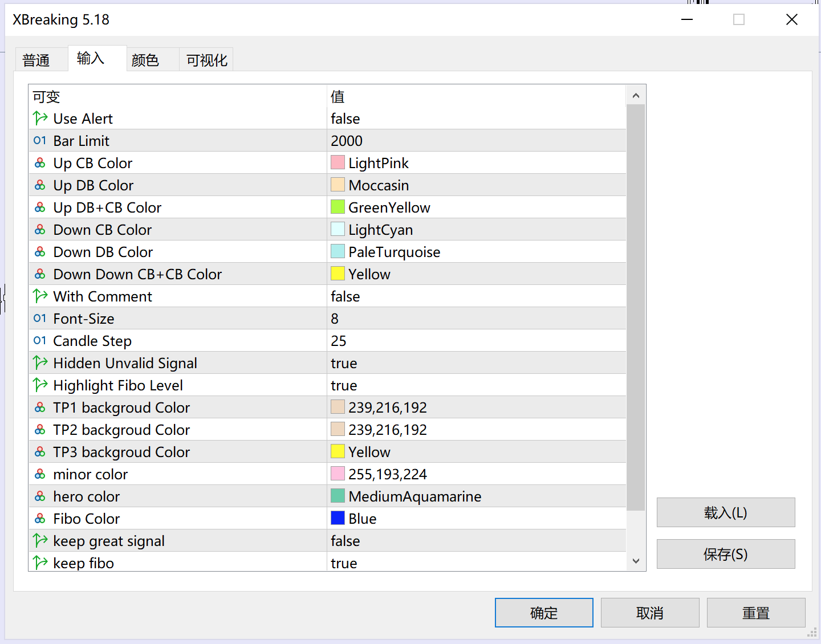This screenshot has width=821, height=644.
Task: Open the PaleTurquoise color value list
Action: [394, 252]
